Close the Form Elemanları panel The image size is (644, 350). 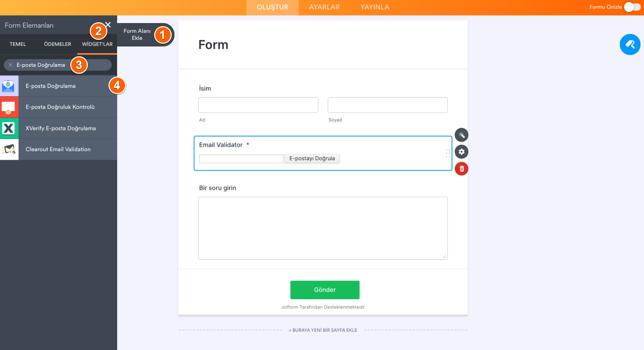[x=108, y=25]
